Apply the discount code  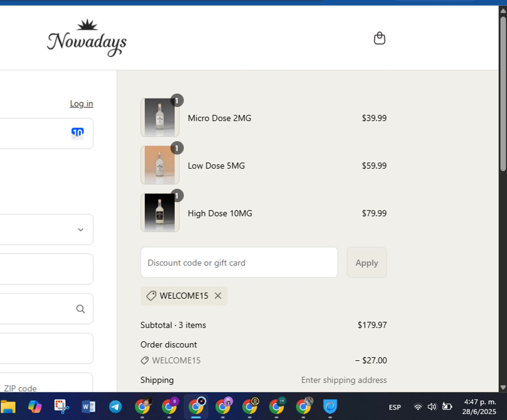coord(367,262)
